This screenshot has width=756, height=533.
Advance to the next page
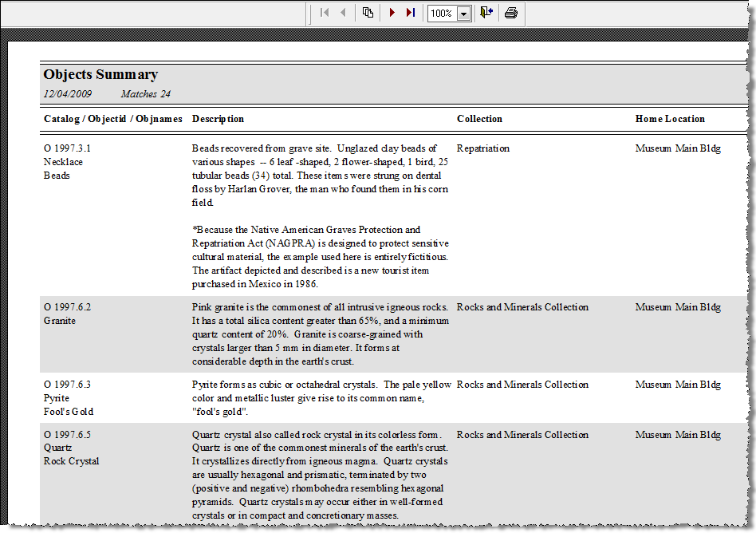click(392, 13)
